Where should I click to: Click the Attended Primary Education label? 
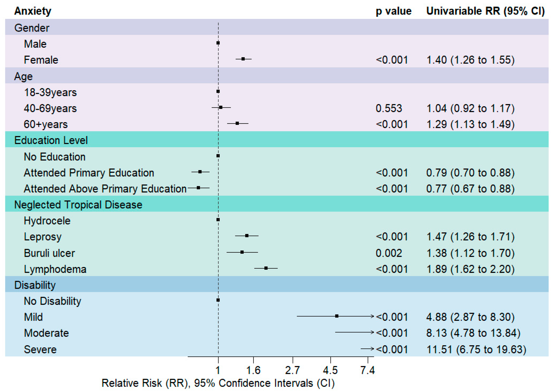tap(89, 173)
